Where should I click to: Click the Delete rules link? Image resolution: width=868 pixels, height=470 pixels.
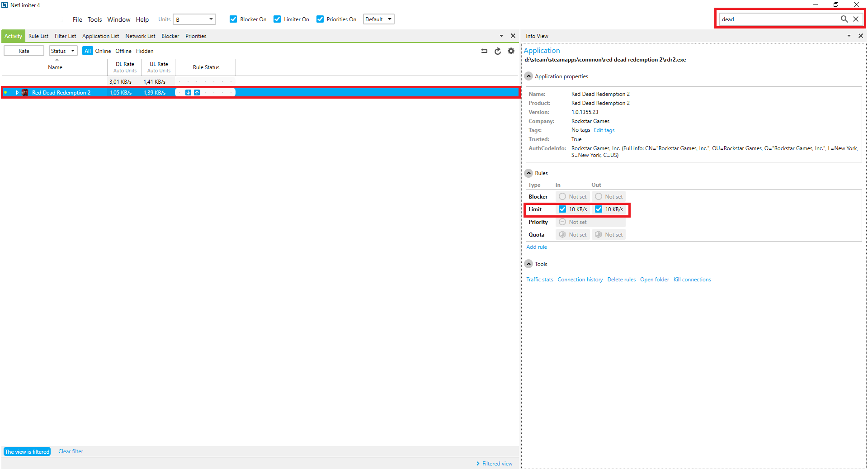(622, 280)
